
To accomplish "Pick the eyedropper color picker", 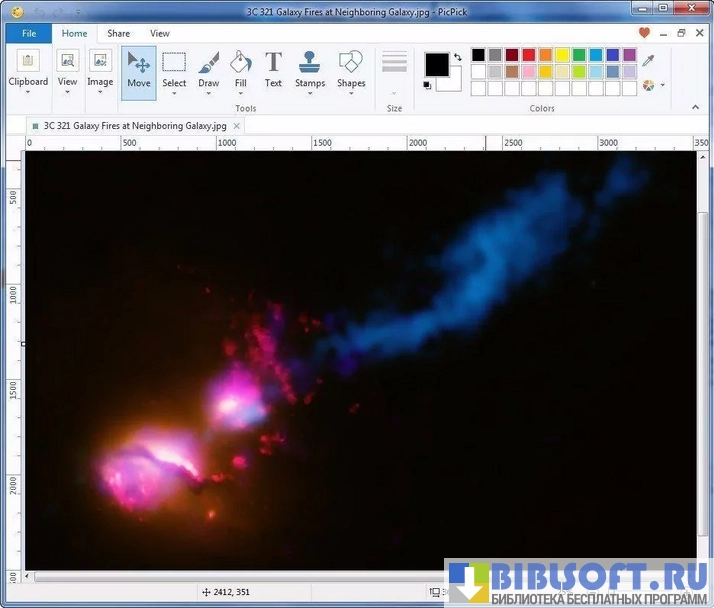I will click(x=649, y=61).
